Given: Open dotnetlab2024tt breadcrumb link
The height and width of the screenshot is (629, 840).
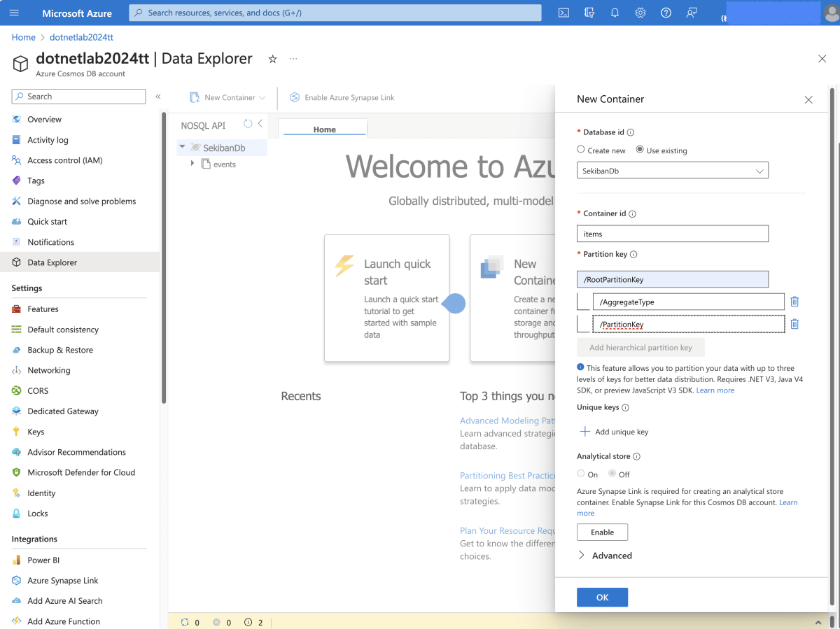Looking at the screenshot, I should 81,37.
